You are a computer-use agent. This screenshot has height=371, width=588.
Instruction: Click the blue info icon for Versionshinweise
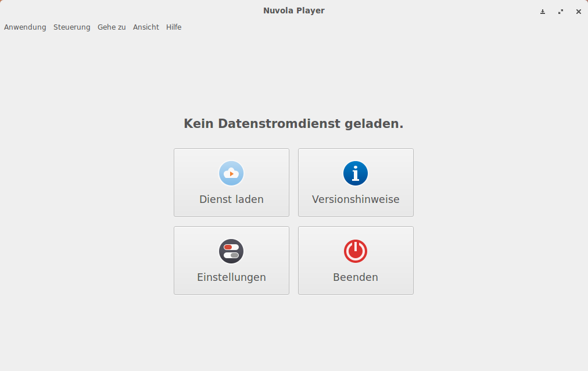356,173
